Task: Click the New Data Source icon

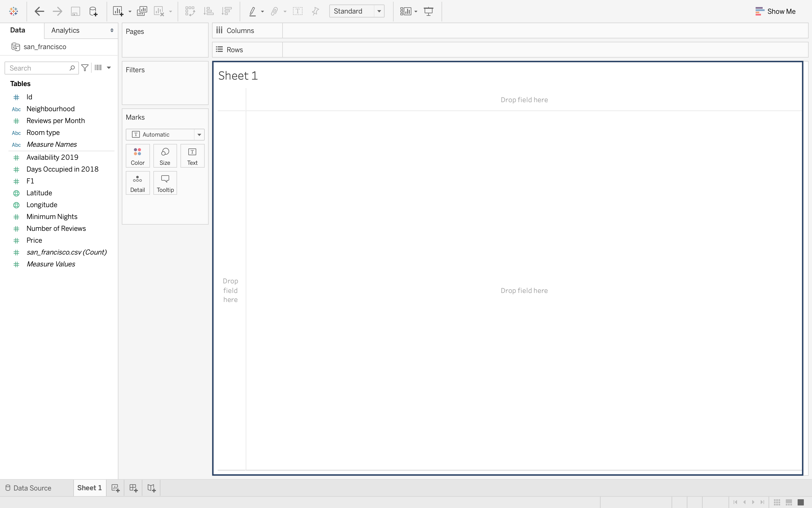Action: (x=93, y=11)
